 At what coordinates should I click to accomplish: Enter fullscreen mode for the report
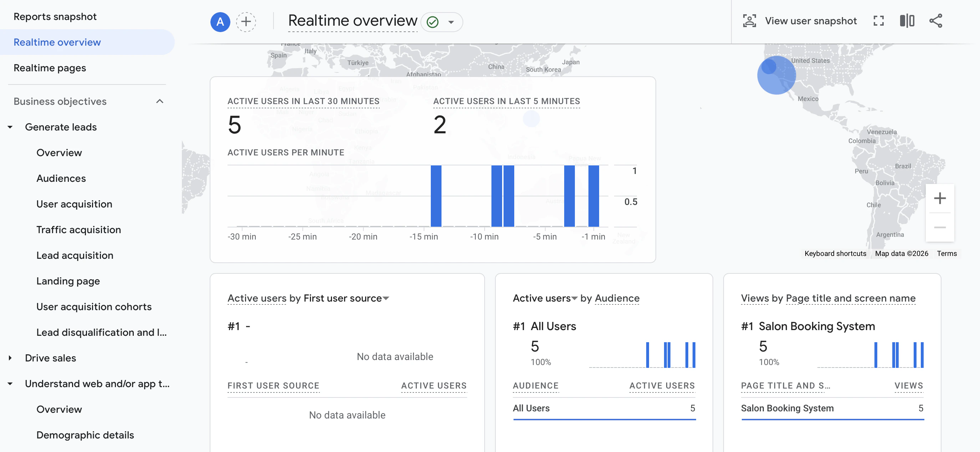click(878, 21)
